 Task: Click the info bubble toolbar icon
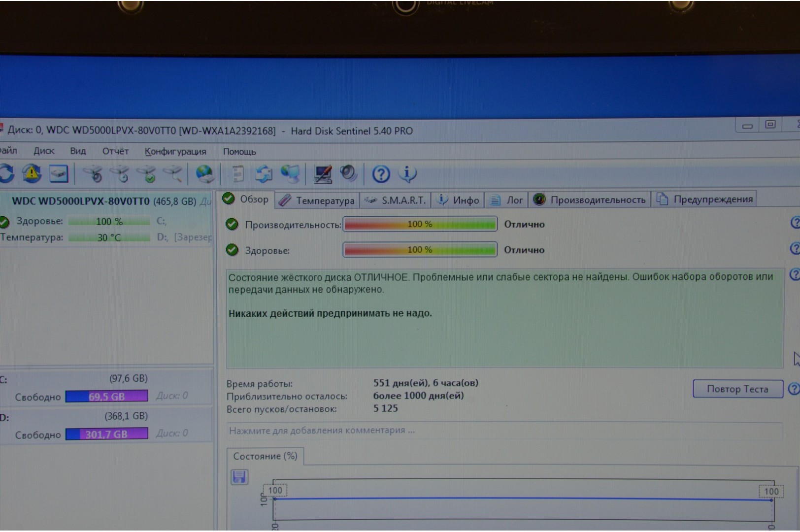(x=407, y=173)
